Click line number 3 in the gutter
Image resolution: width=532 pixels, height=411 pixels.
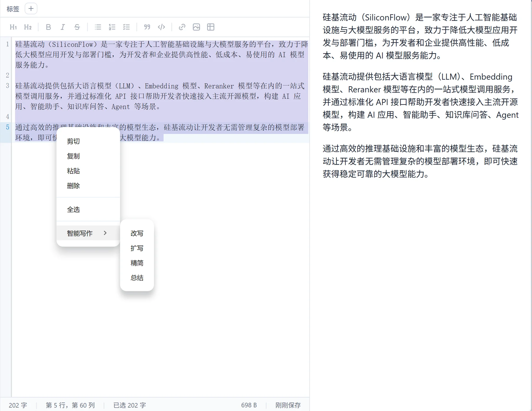[x=7, y=86]
